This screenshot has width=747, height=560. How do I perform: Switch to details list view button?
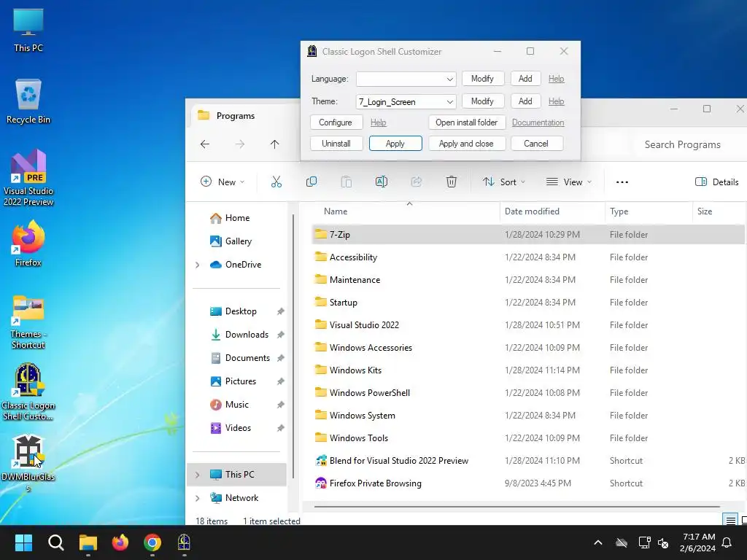(730, 521)
